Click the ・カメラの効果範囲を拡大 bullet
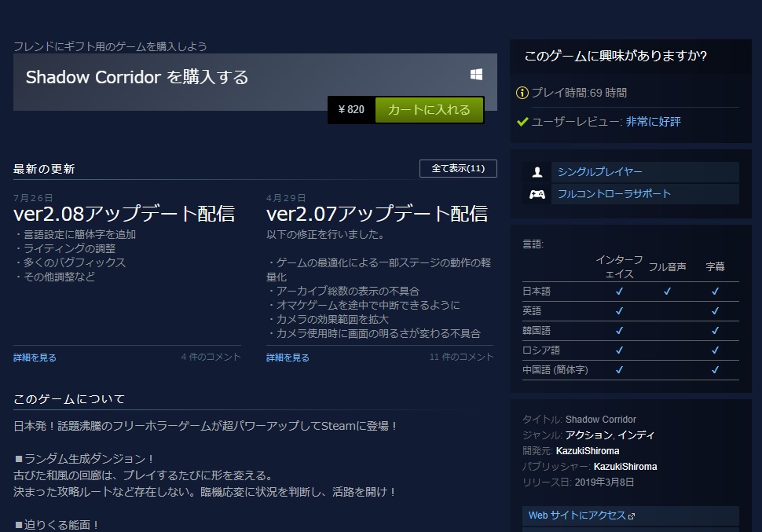The width and height of the screenshot is (762, 532). click(x=328, y=320)
